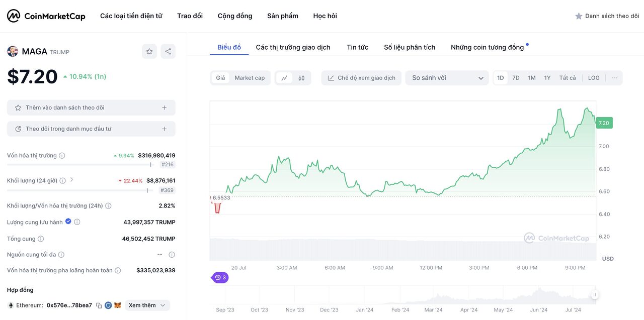The width and height of the screenshot is (644, 320).
Task: Star MAGA with the favorite button
Action: [x=149, y=51]
